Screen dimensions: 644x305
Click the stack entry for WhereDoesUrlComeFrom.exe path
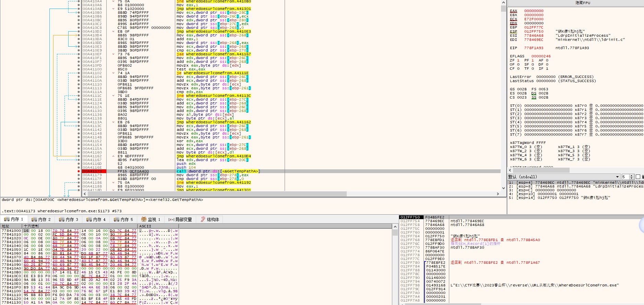[x=535, y=285]
